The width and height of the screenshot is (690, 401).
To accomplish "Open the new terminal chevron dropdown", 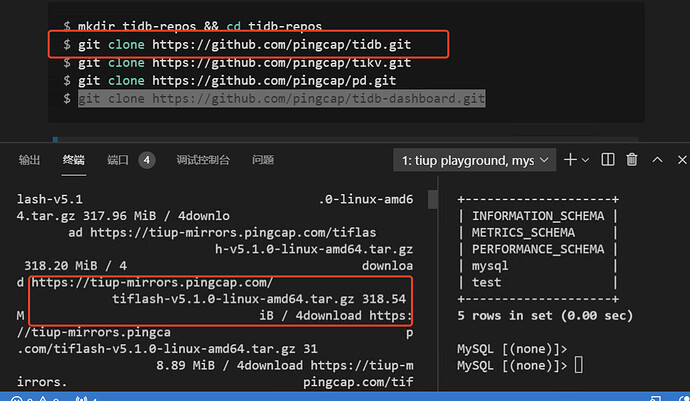I will click(585, 160).
